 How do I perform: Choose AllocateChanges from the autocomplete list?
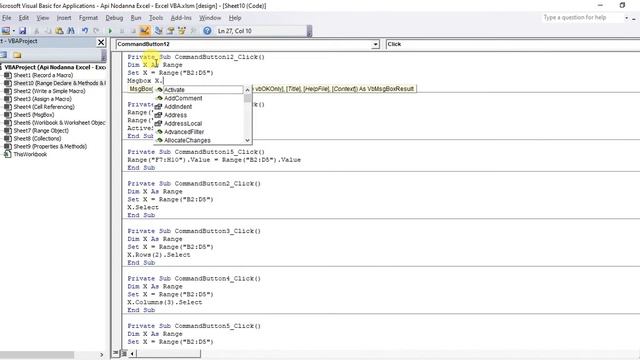199,140
